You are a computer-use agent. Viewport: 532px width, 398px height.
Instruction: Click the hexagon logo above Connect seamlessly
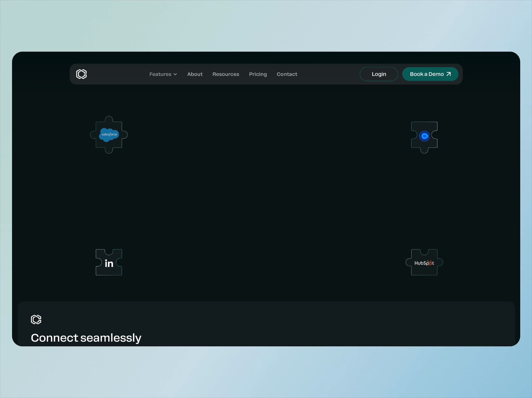point(36,319)
